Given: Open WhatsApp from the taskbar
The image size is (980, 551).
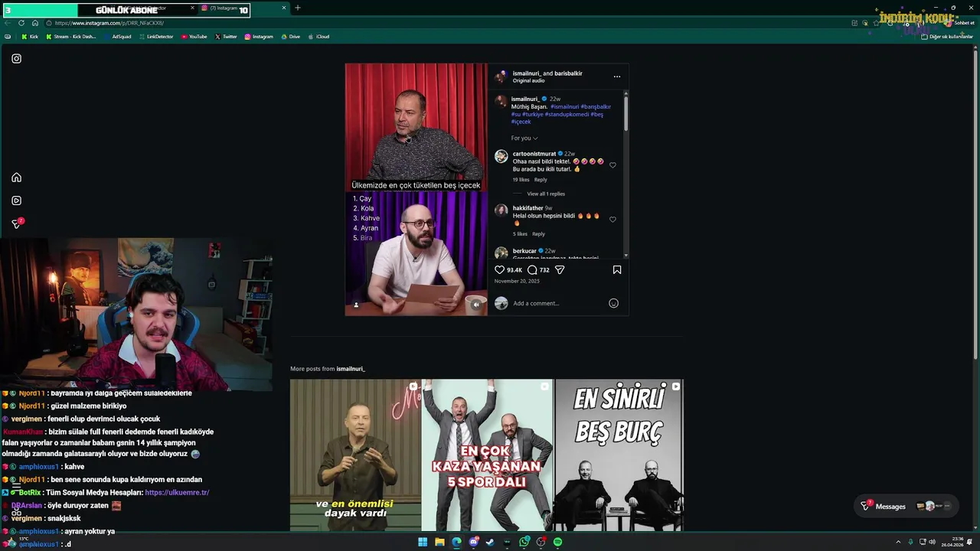Looking at the screenshot, I should point(524,542).
